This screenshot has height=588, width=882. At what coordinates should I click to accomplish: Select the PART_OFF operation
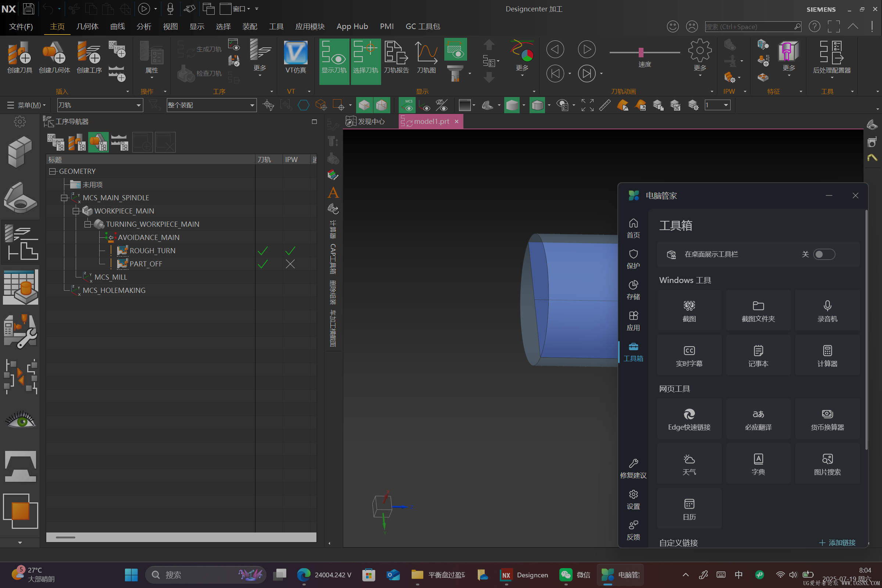(x=146, y=264)
